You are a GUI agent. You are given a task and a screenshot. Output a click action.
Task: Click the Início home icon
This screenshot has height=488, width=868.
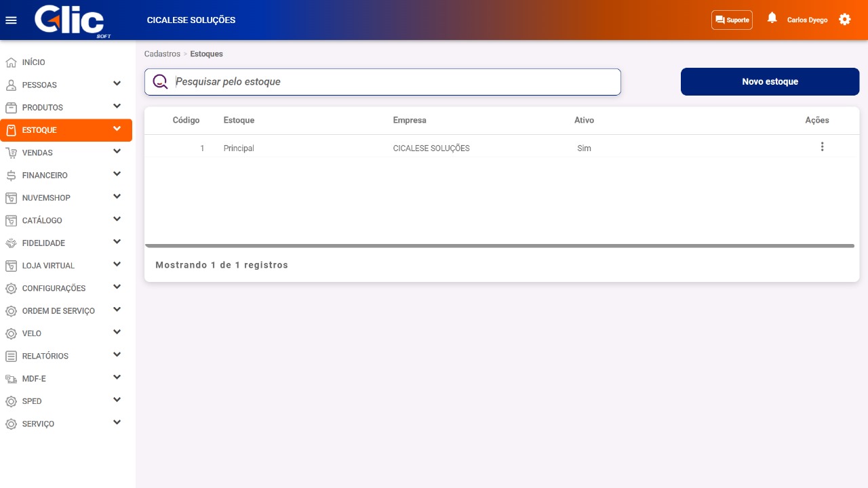tap(11, 62)
